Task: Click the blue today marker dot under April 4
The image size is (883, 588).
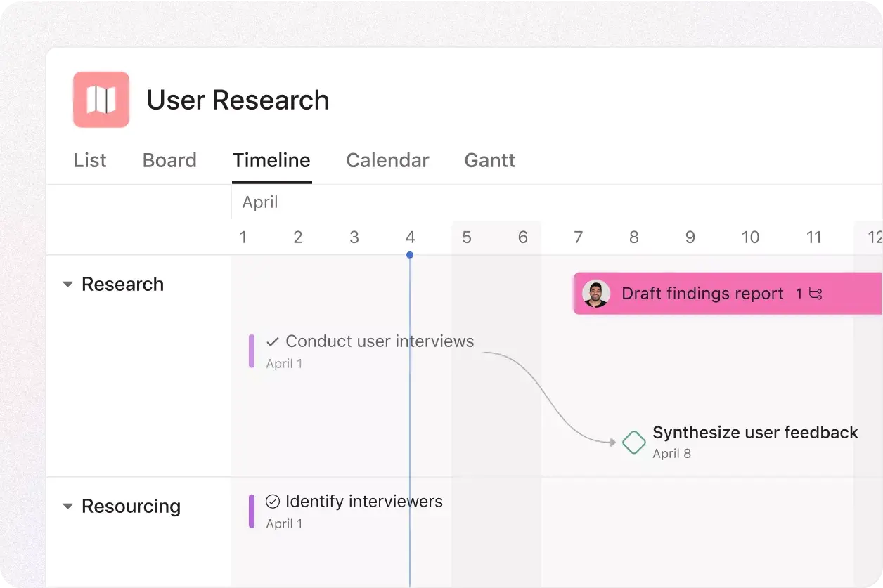Action: coord(410,255)
